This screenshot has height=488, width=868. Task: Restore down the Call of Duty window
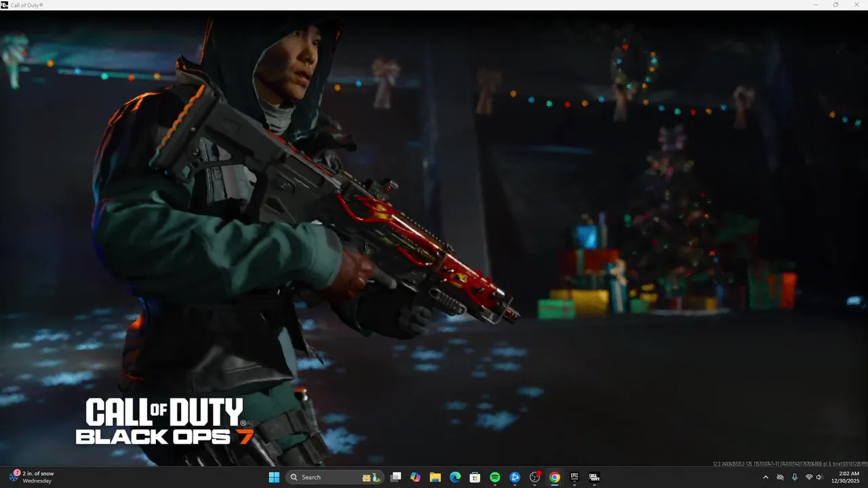pos(835,5)
